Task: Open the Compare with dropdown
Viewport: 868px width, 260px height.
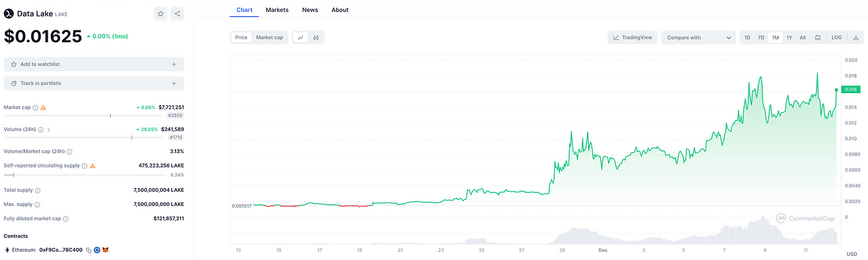Action: 699,38
